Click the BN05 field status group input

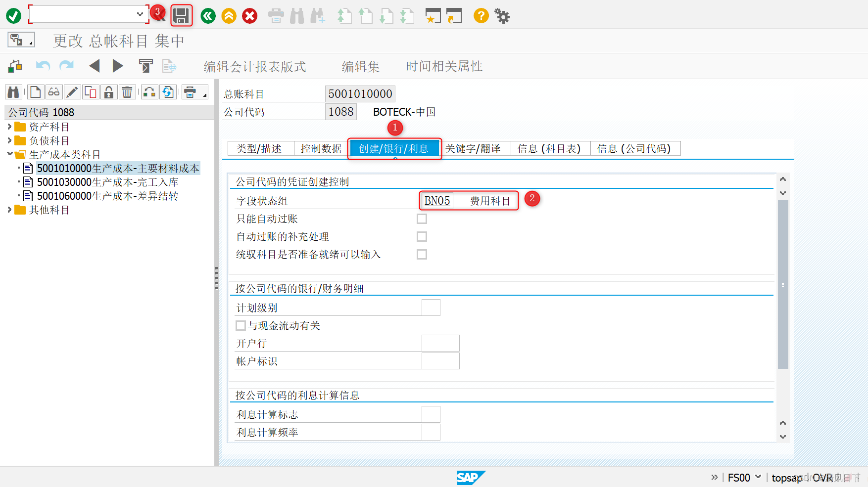(x=436, y=200)
